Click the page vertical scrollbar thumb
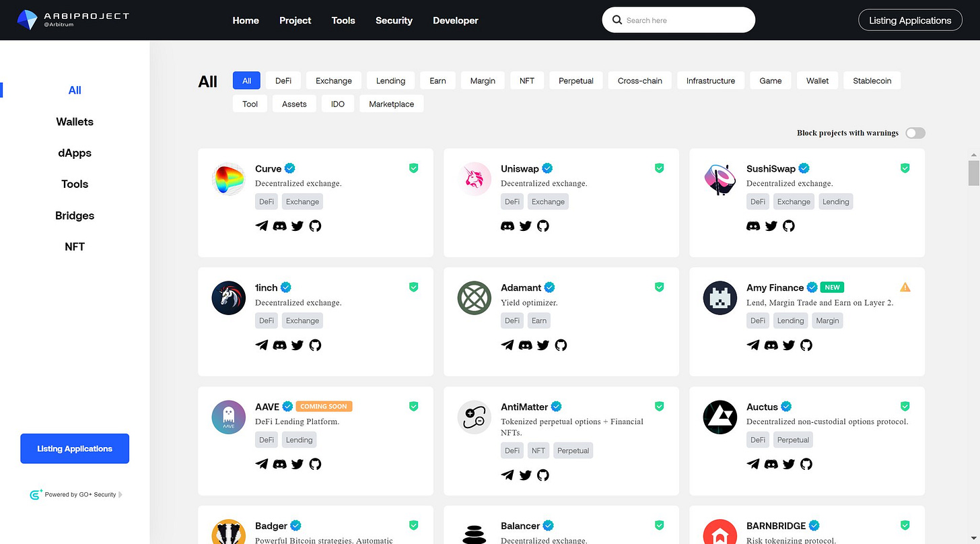This screenshot has height=544, width=980. coord(973,172)
